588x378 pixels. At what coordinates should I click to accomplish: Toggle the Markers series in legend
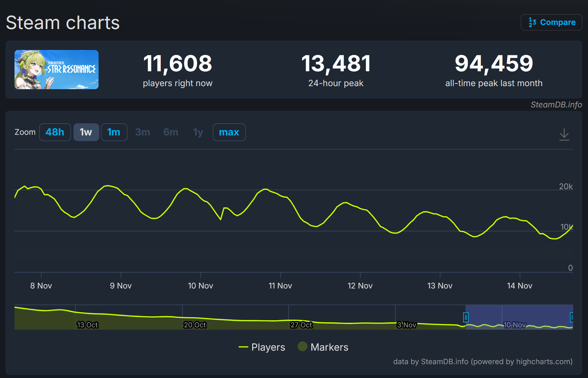pos(323,347)
